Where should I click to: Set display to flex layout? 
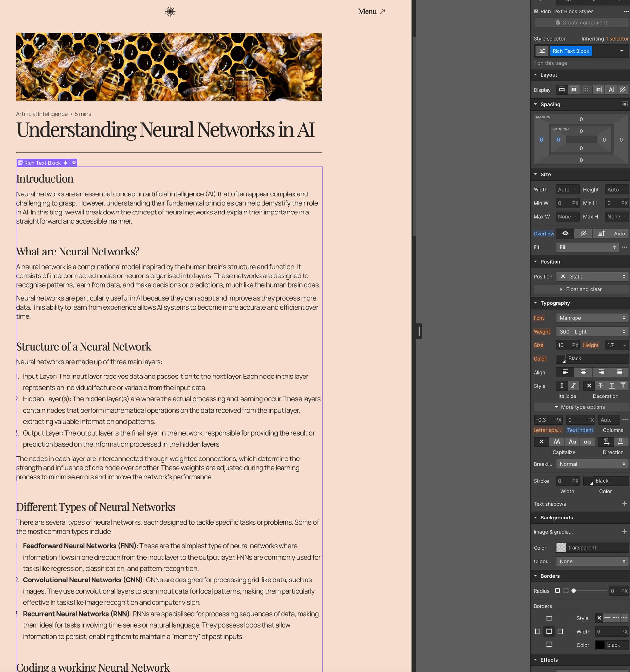click(x=574, y=90)
